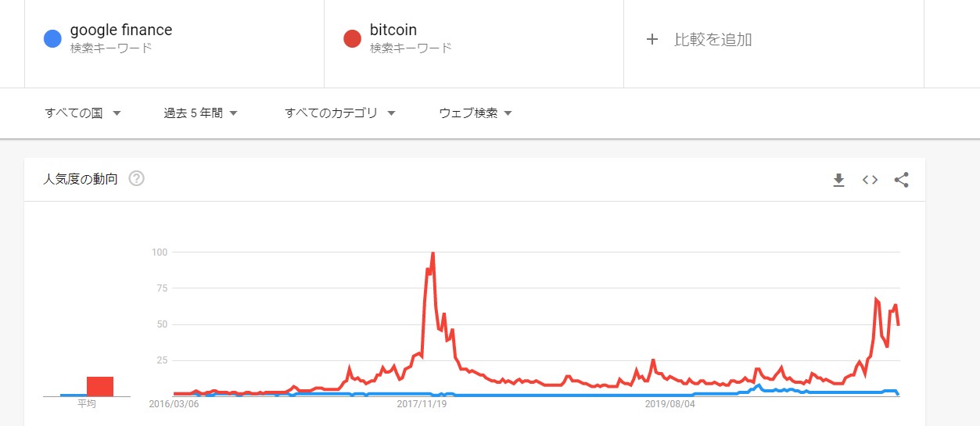This screenshot has width=980, height=426.
Task: Download the interest-over-time CSV
Action: point(838,180)
